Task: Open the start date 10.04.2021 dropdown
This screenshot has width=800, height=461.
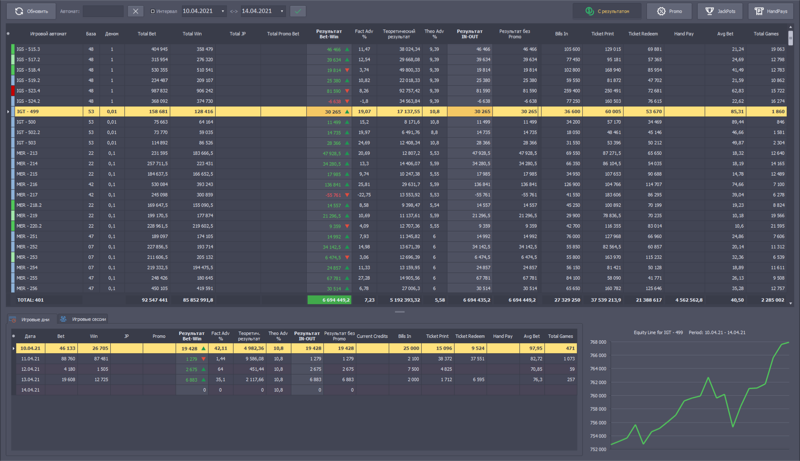Action: coord(222,11)
